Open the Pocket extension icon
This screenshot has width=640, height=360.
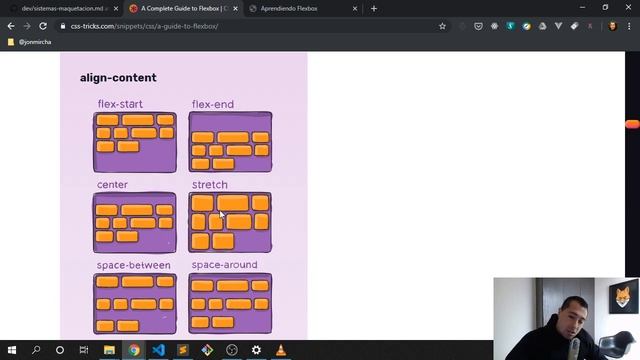tap(478, 26)
